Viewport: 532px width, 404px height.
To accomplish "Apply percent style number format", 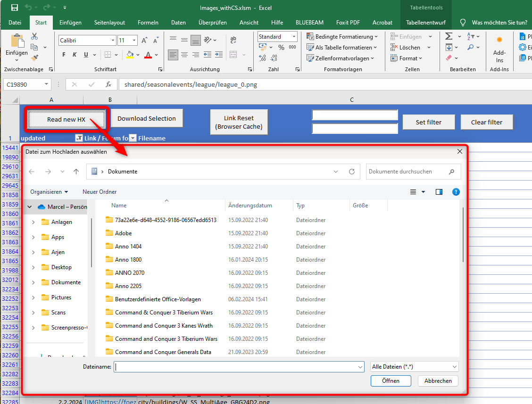I will click(x=281, y=47).
